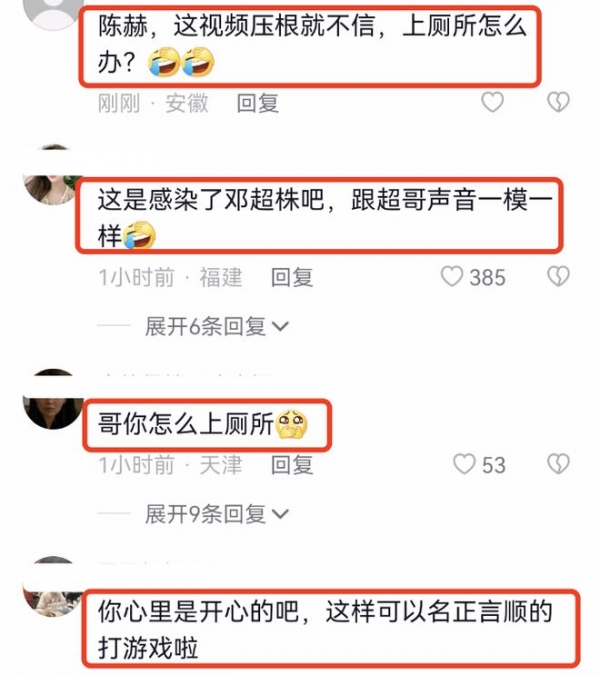The height and width of the screenshot is (675, 600).
Task: Click the chevron next to 展开9条回复
Action: (280, 514)
